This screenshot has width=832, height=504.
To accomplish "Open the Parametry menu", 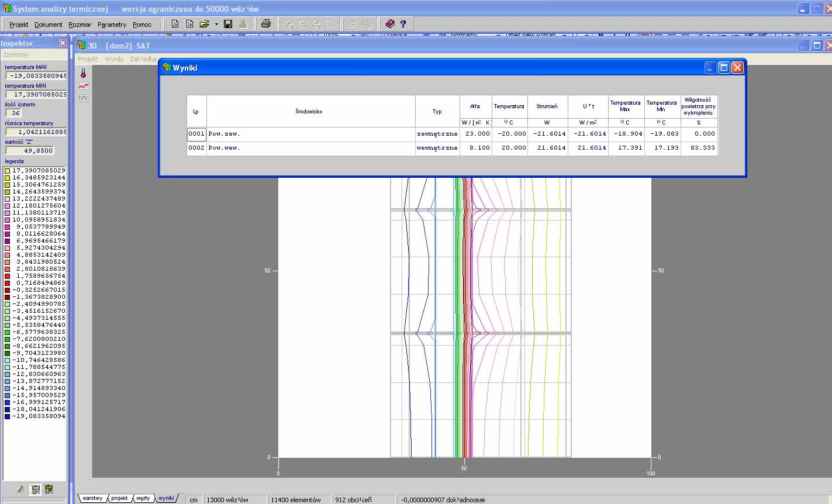I will point(112,25).
